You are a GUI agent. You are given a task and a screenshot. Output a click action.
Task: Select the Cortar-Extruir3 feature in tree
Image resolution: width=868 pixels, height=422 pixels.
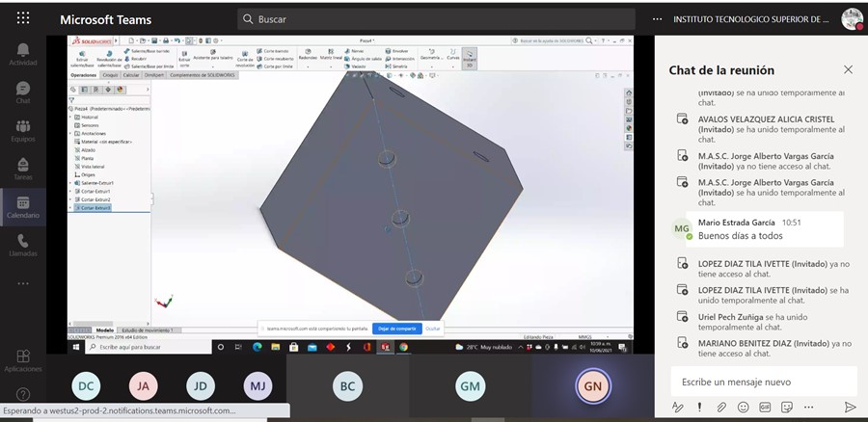[x=95, y=207]
